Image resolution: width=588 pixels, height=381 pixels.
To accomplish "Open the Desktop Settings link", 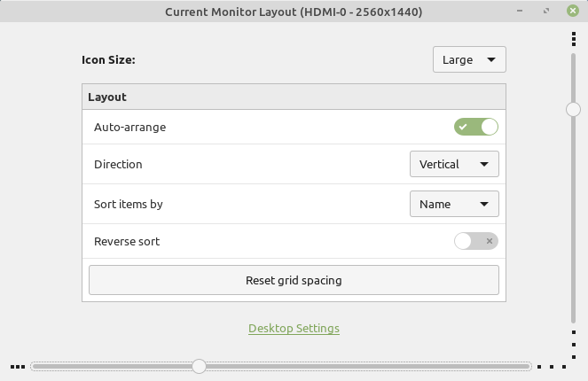I will pyautogui.click(x=294, y=329).
